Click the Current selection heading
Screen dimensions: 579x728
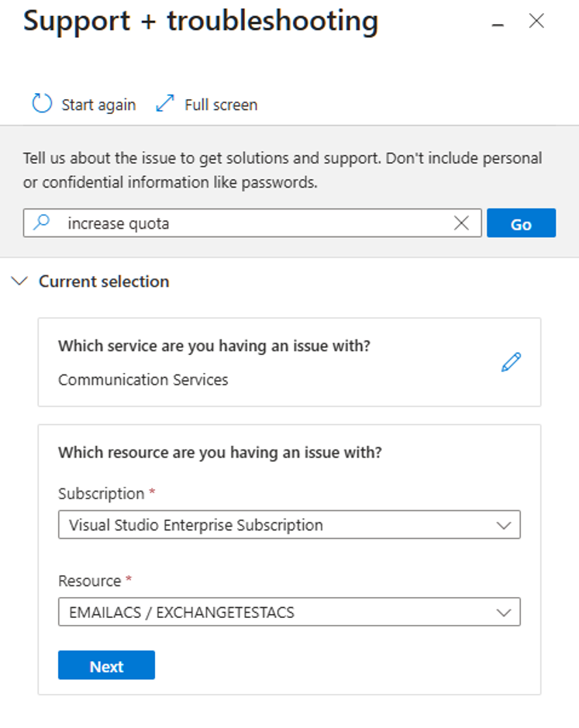[104, 281]
